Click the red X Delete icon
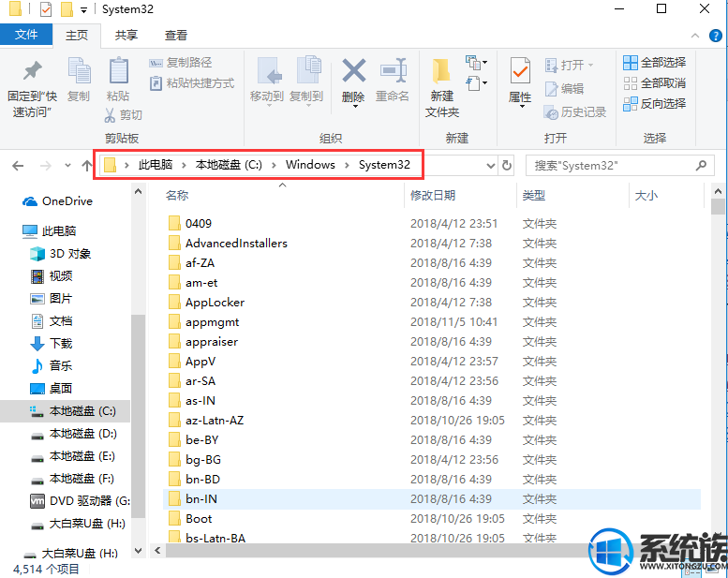The width and height of the screenshot is (728, 578). [x=354, y=70]
